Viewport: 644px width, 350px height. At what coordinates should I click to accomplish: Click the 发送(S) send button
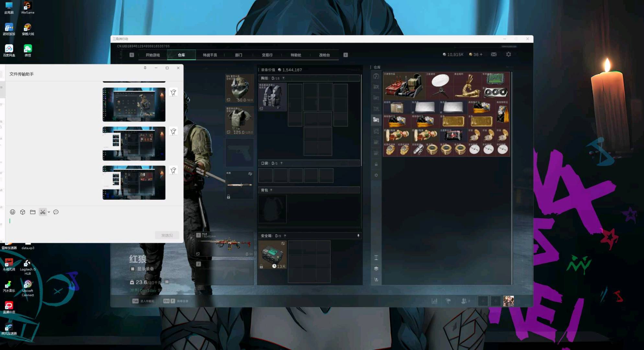pos(167,235)
